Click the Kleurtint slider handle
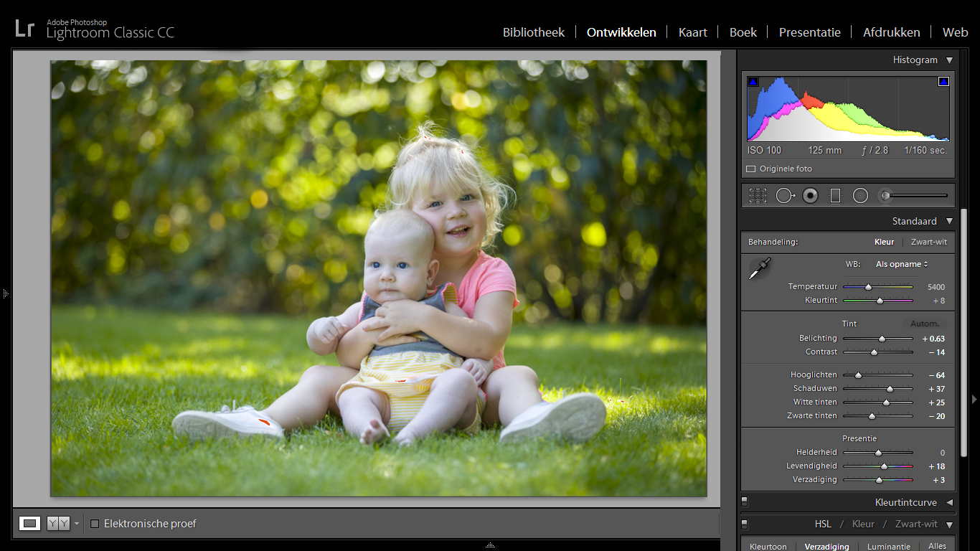Viewport: 980px width, 551px height. click(x=880, y=301)
